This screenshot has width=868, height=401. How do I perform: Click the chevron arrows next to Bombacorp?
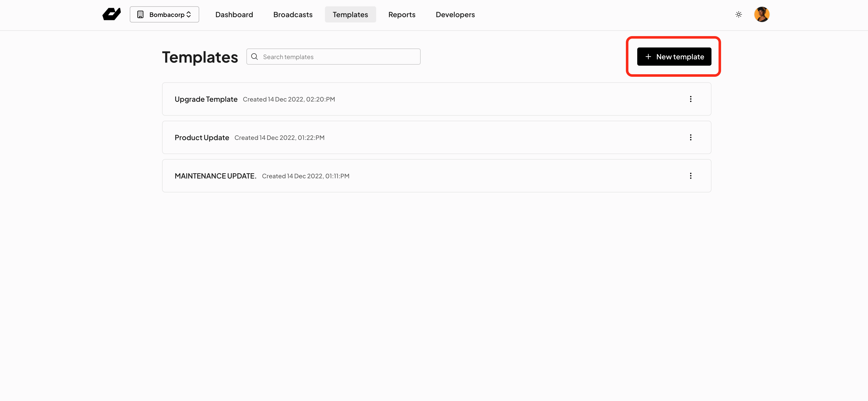[x=189, y=14]
